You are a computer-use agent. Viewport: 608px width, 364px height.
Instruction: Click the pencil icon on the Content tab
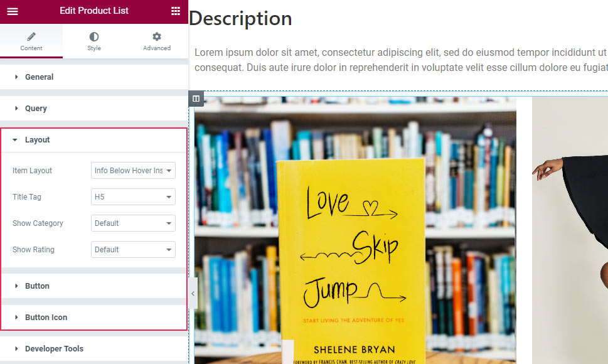(31, 37)
